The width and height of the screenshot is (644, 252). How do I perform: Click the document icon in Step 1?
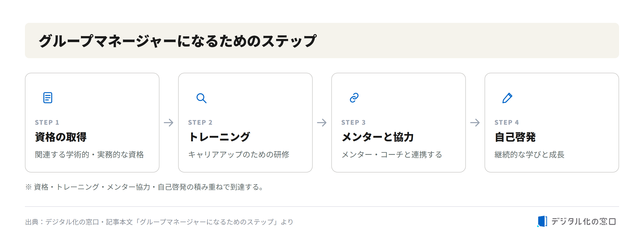48,98
